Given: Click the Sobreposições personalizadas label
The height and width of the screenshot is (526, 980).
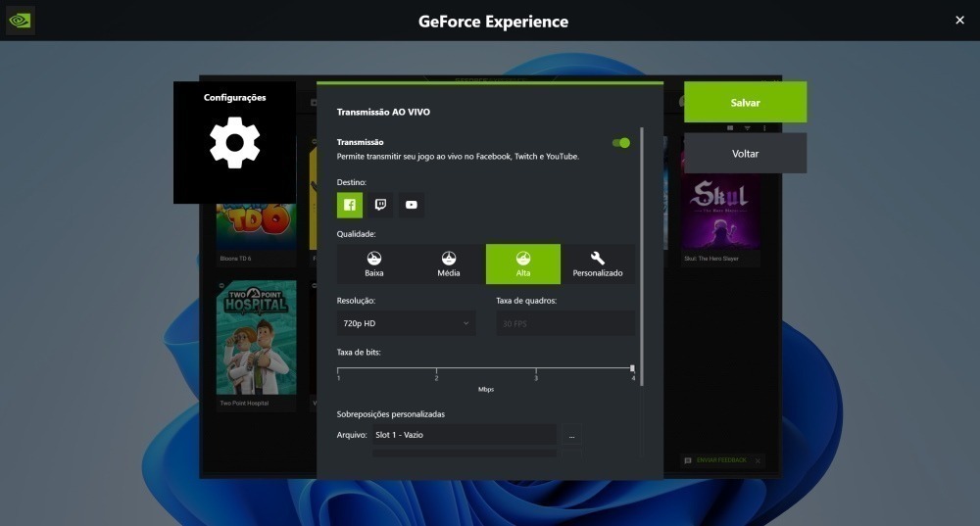Looking at the screenshot, I should point(391,414).
